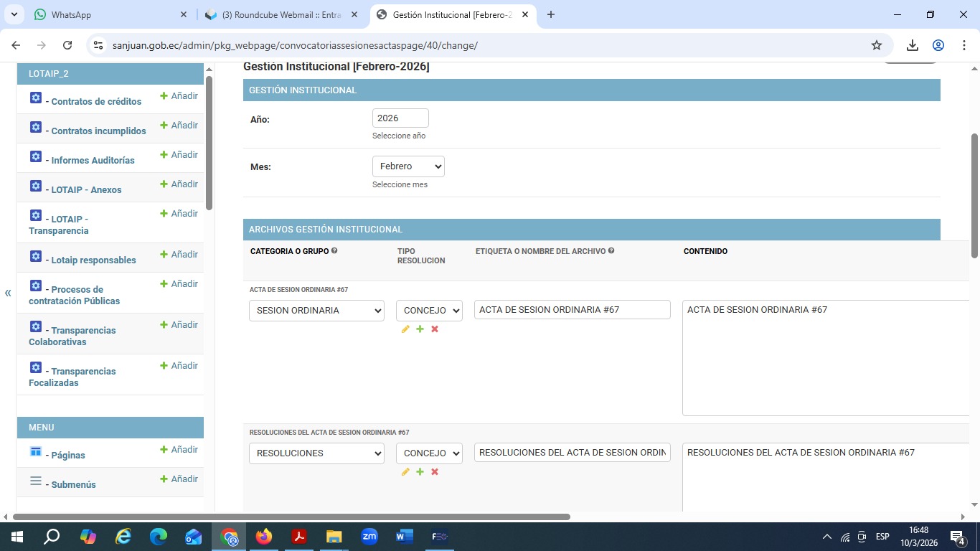Click the red X icon in the RESOLUCIONES row
The image size is (980, 551).
(x=435, y=472)
